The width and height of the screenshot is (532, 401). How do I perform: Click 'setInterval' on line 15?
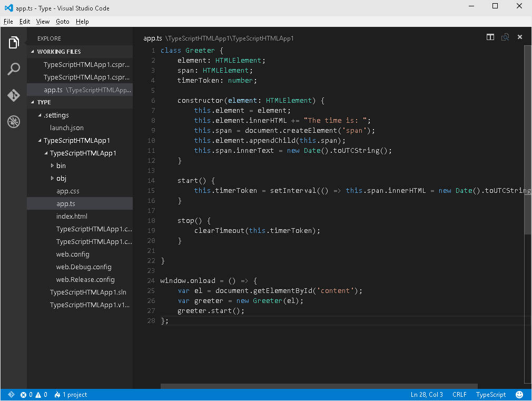(x=293, y=191)
